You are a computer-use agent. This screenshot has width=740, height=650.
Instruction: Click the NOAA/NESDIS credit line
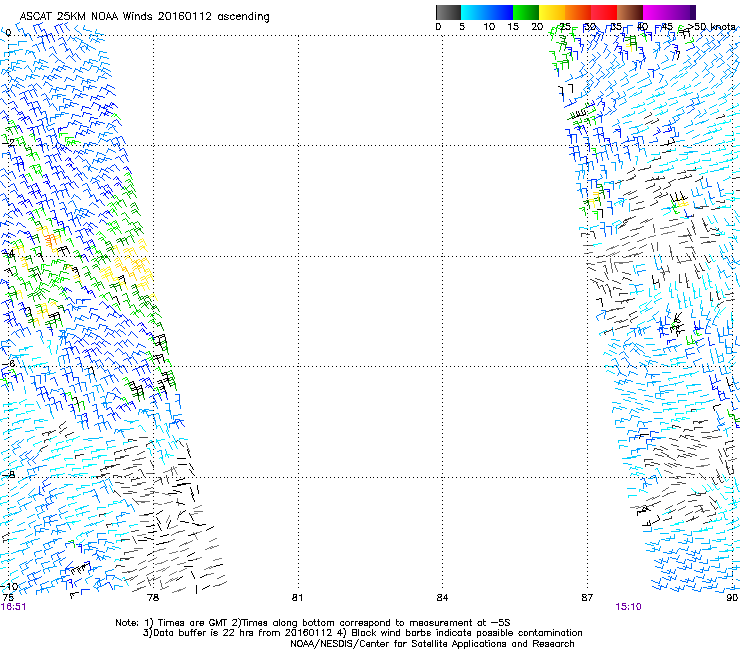pyautogui.click(x=432, y=644)
